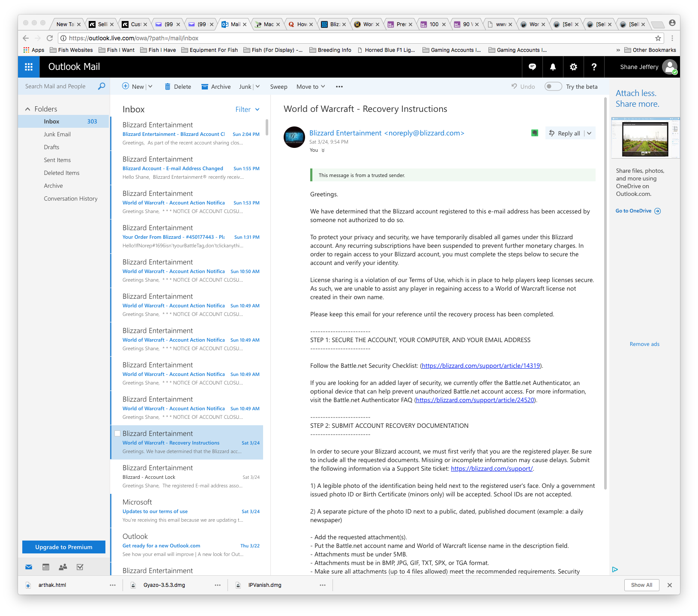Viewport: 698px width, 616px height.
Task: Open options for Gyazo-3.5.3.dmg download
Action: coord(218,585)
